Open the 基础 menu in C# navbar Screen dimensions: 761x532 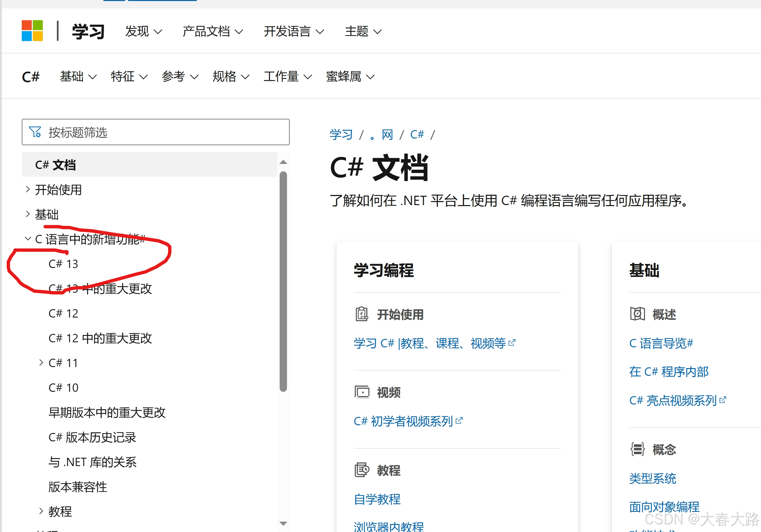point(78,77)
